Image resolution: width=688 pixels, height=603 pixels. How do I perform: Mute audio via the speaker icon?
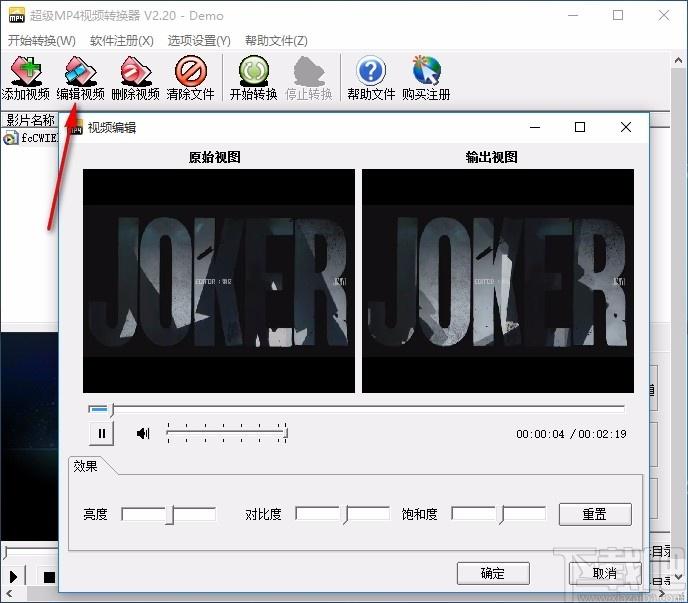[x=143, y=434]
